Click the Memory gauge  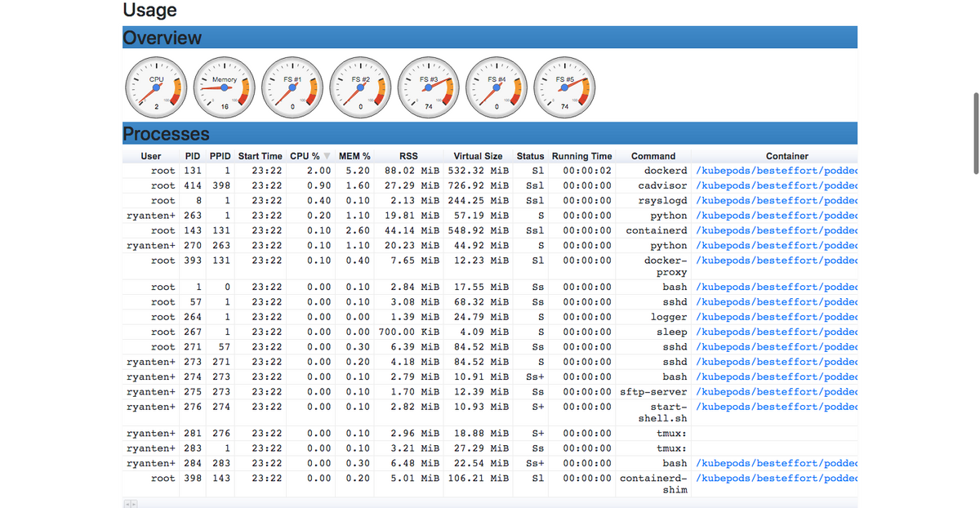tap(224, 86)
